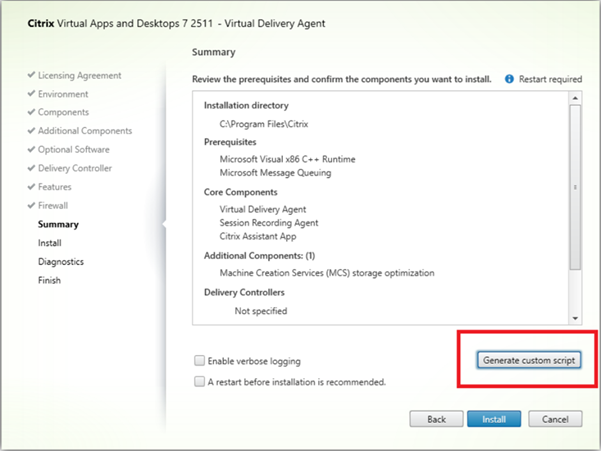Image resolution: width=601 pixels, height=451 pixels.
Task: Click the Optional Software checkmark icon
Action: tap(31, 150)
